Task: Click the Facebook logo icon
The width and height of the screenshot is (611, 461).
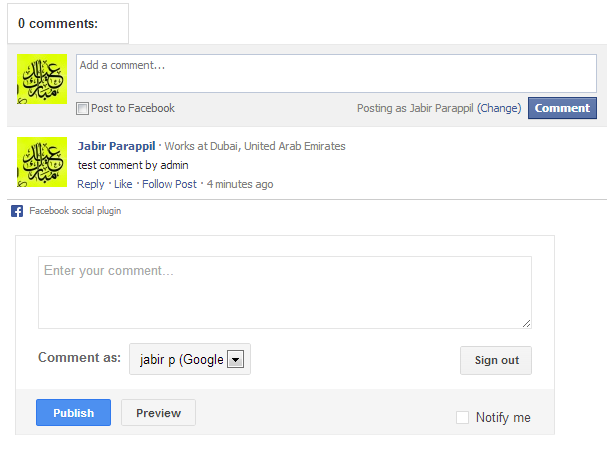Action: pos(16,211)
